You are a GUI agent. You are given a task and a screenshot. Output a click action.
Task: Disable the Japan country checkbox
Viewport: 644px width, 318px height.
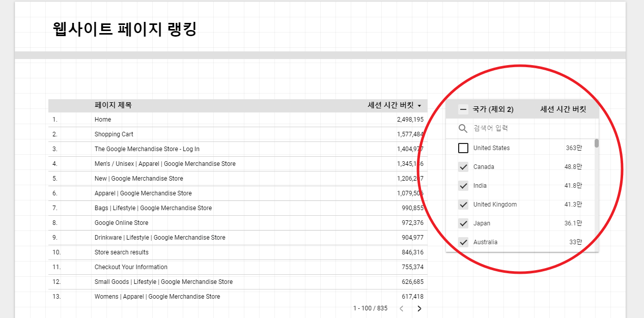463,223
